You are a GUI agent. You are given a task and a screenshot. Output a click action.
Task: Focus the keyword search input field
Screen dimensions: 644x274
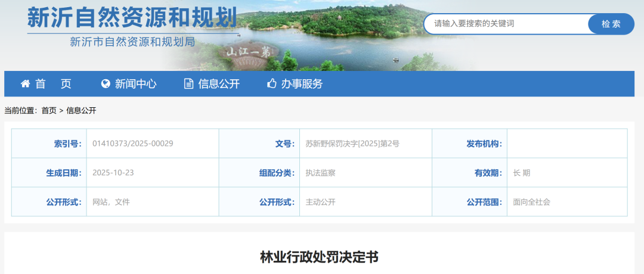507,24
